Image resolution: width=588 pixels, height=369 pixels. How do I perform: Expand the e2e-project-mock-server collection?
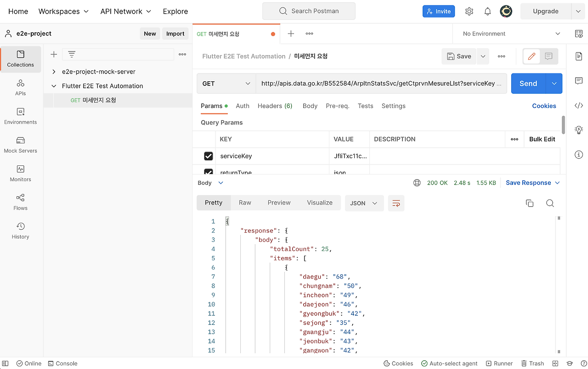pyautogui.click(x=54, y=72)
